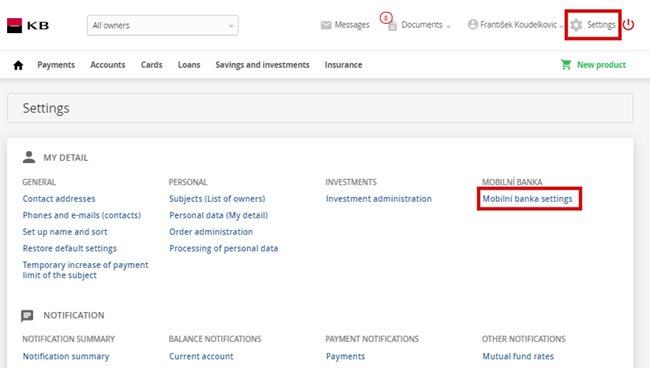
Task: Open the Insurance menu
Action: coord(343,65)
